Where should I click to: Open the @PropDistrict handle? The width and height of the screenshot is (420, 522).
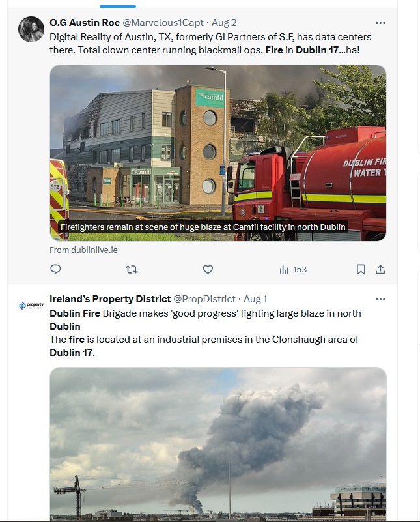(204, 299)
